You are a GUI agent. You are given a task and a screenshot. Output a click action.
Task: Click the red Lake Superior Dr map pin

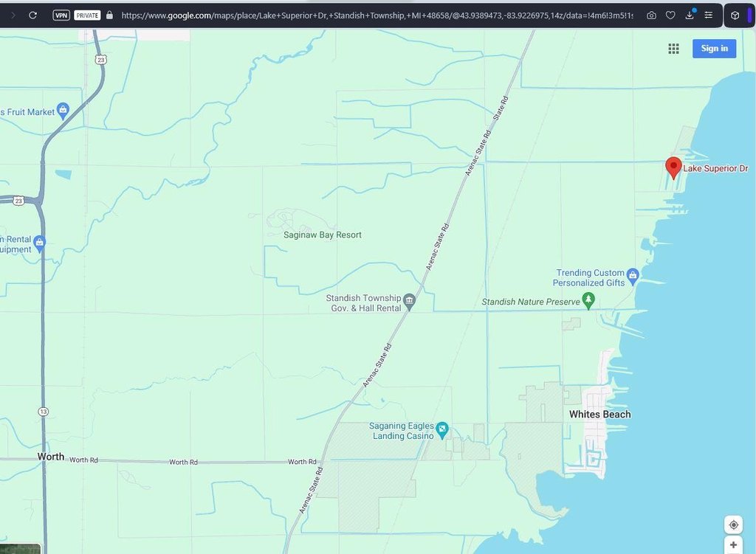pos(673,167)
